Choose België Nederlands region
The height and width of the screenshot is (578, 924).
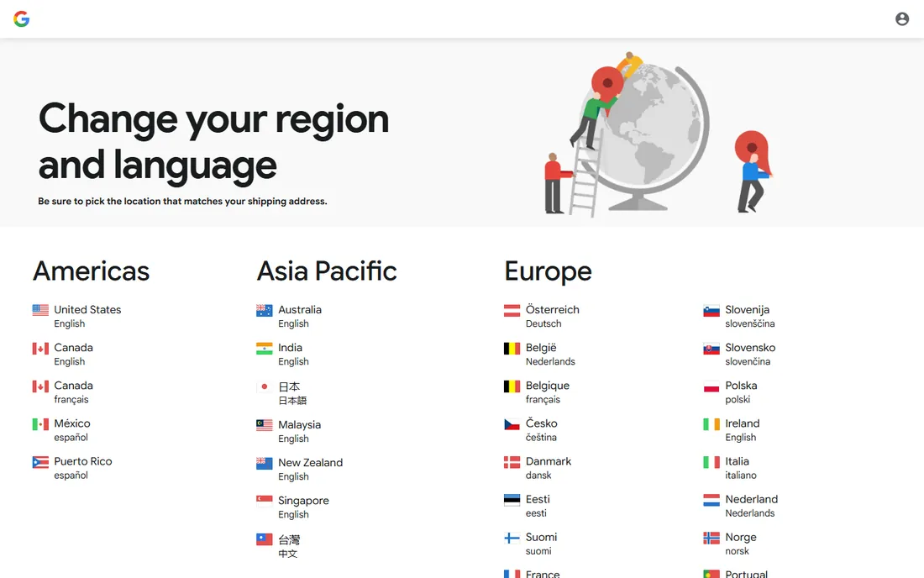pyautogui.click(x=539, y=354)
